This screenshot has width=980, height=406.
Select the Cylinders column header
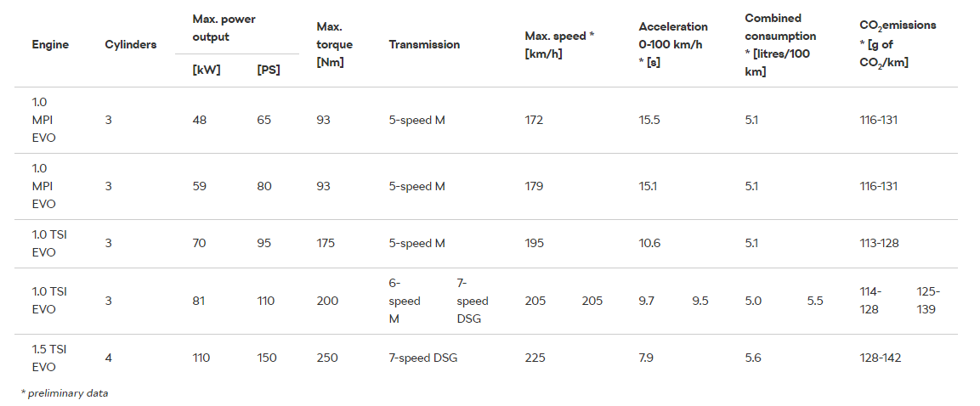click(131, 45)
